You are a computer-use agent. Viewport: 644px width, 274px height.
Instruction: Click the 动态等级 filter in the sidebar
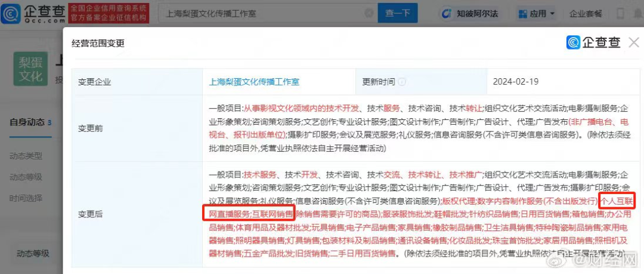(x=26, y=177)
